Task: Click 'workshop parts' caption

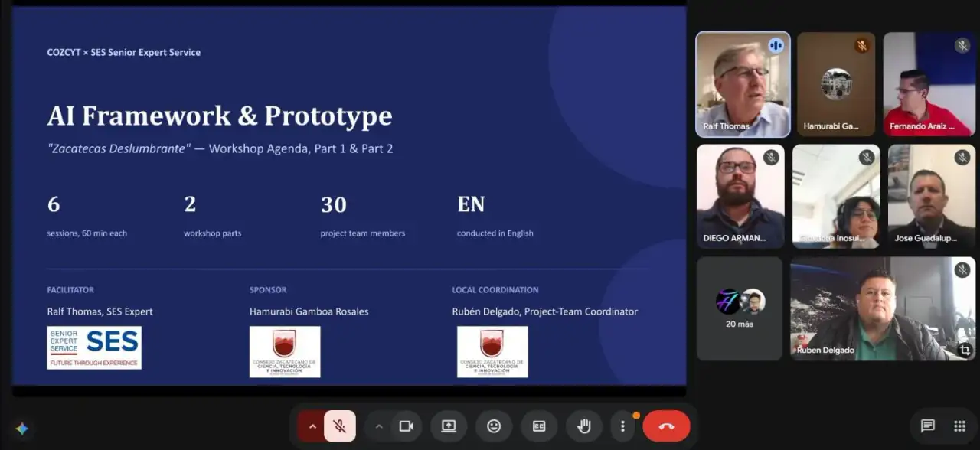Action: coord(212,233)
